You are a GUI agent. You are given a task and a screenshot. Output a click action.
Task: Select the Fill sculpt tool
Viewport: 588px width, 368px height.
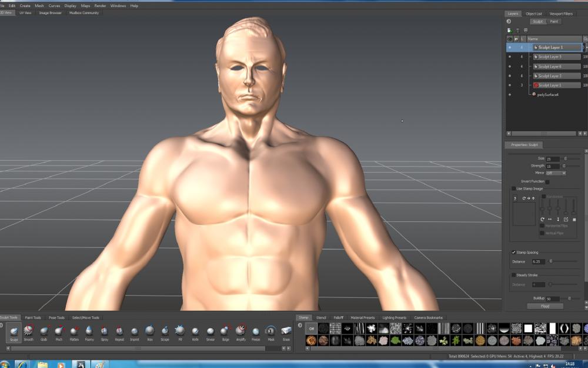(x=180, y=333)
